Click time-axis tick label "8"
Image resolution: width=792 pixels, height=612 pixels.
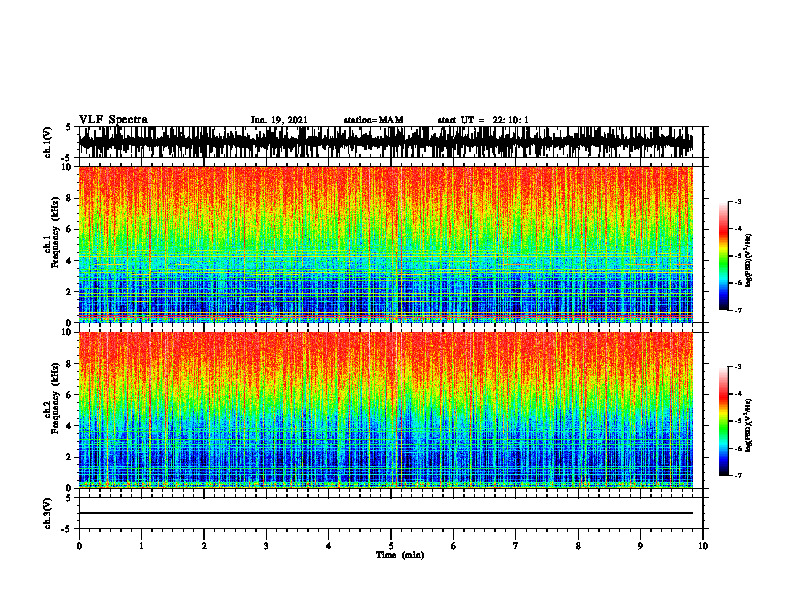click(x=578, y=546)
